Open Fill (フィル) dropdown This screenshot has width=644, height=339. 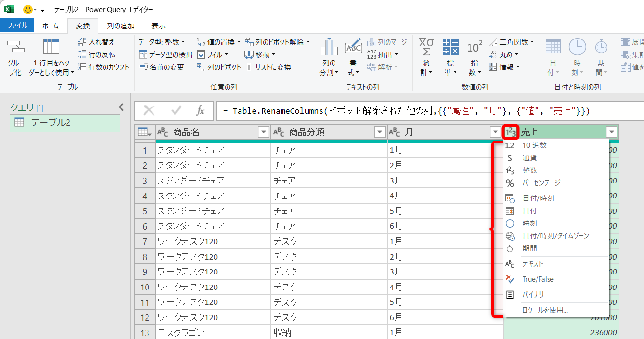[x=212, y=54]
